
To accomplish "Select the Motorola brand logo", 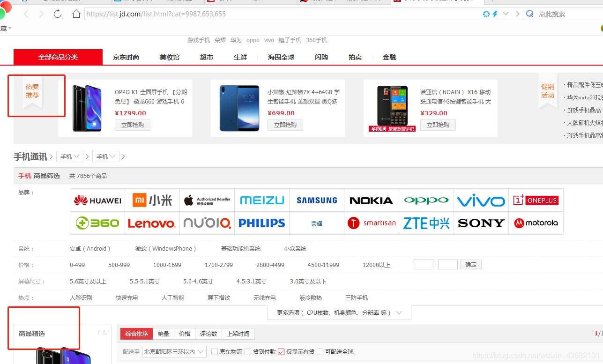I will (x=536, y=223).
